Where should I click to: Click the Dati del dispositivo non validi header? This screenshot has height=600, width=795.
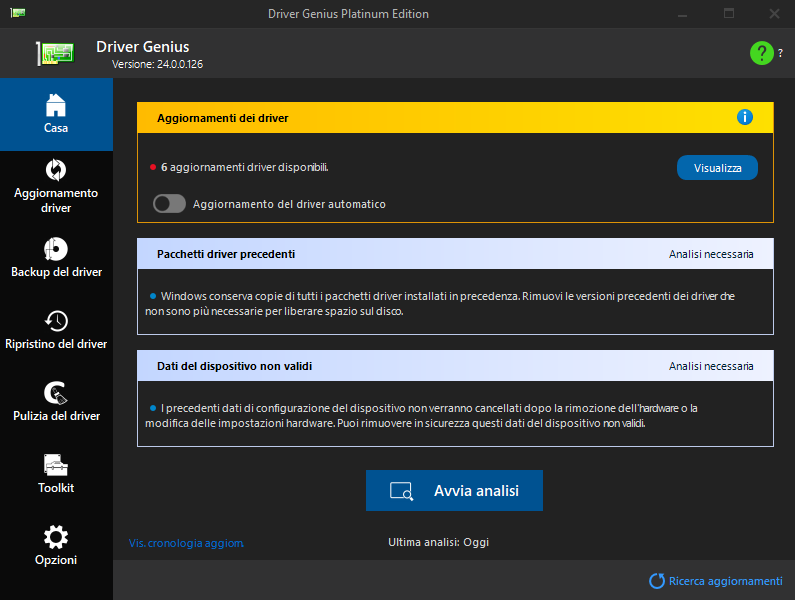(x=455, y=366)
